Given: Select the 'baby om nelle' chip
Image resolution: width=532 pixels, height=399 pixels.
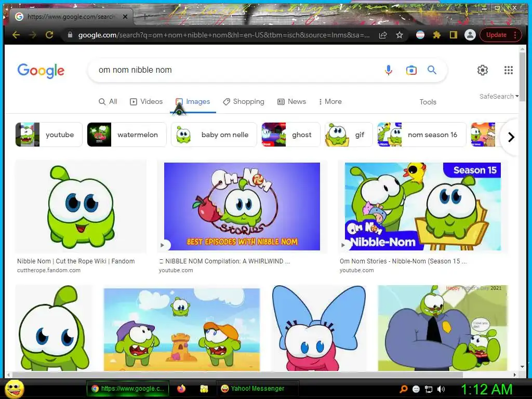Looking at the screenshot, I should (214, 135).
